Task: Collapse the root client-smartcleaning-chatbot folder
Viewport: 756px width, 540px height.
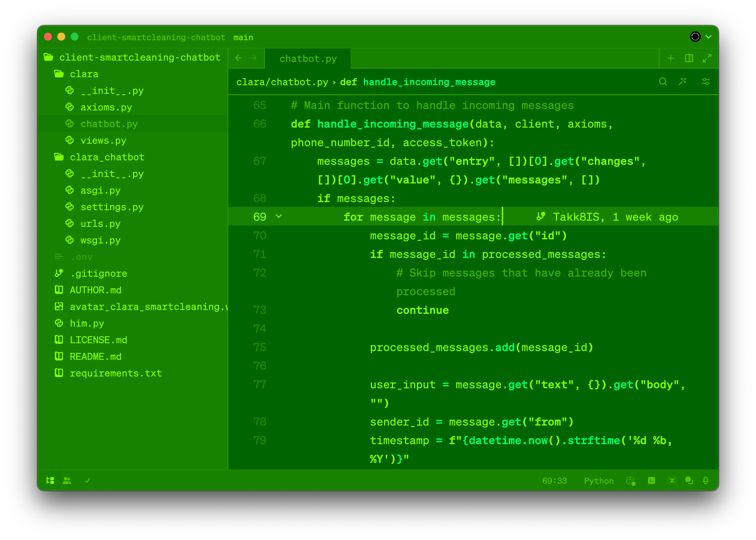Action: click(133, 57)
